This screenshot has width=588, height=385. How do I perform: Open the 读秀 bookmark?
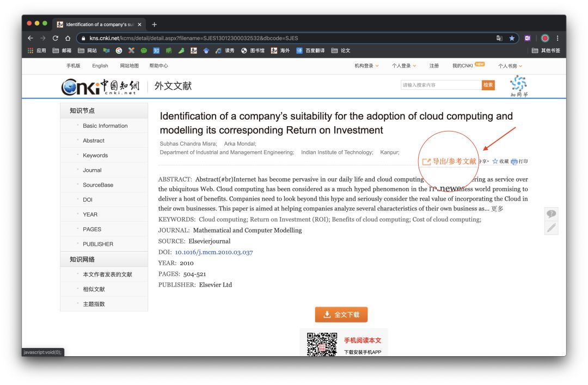pyautogui.click(x=225, y=51)
